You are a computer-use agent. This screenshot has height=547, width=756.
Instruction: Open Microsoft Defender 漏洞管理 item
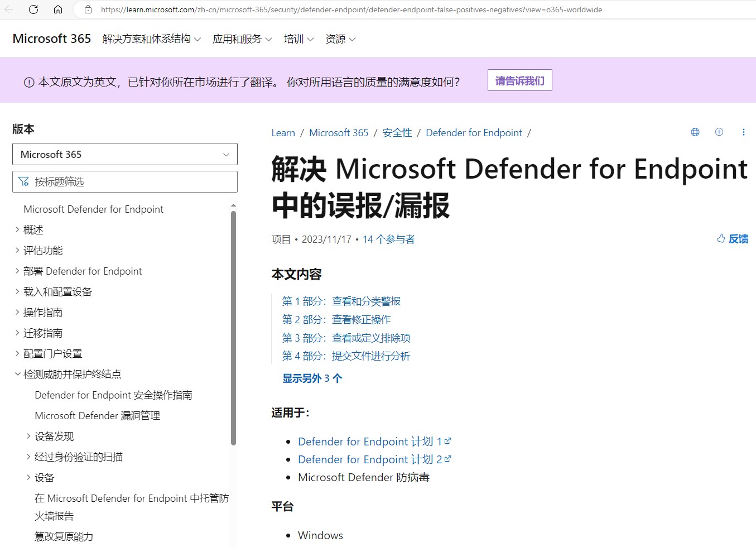click(x=97, y=415)
